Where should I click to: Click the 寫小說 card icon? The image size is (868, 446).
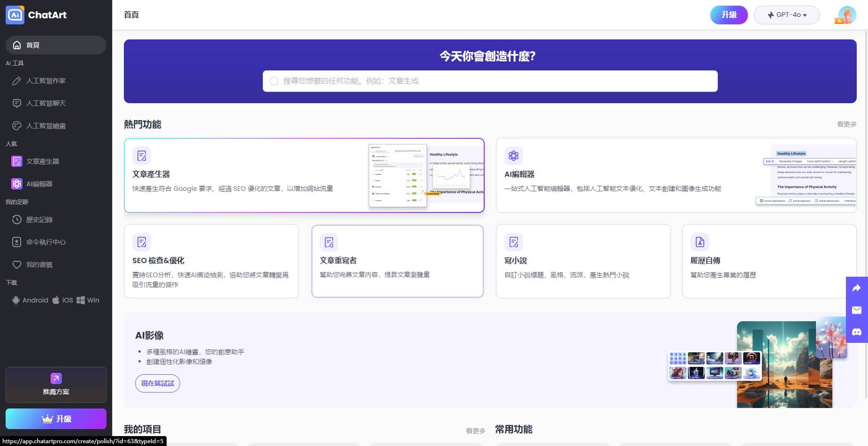(x=514, y=242)
